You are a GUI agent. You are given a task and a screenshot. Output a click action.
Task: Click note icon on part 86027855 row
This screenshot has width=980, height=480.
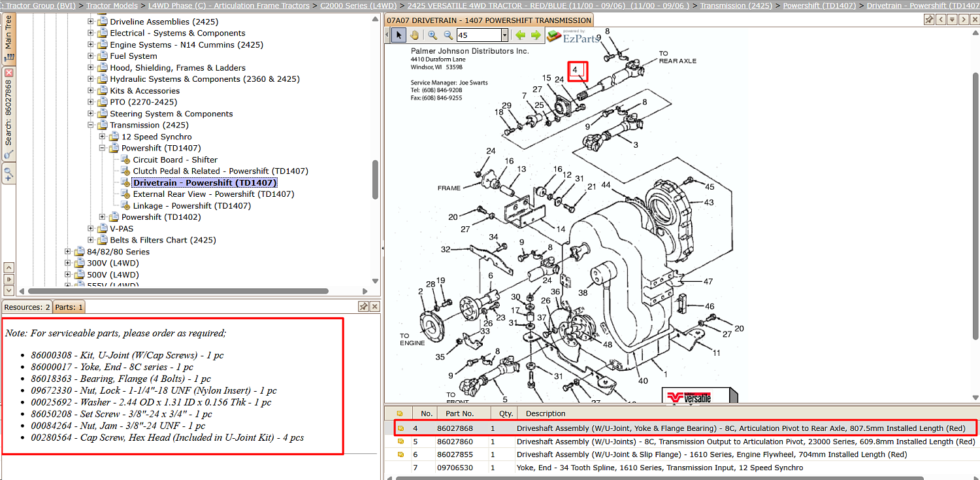pyautogui.click(x=400, y=454)
